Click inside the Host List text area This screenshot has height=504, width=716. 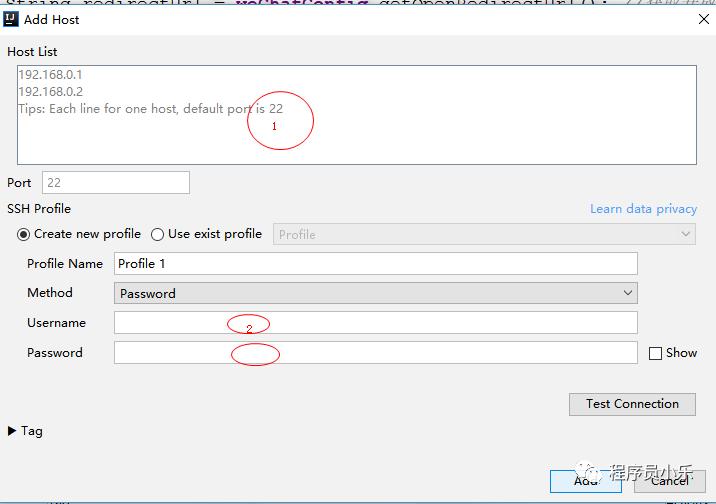pos(357,115)
